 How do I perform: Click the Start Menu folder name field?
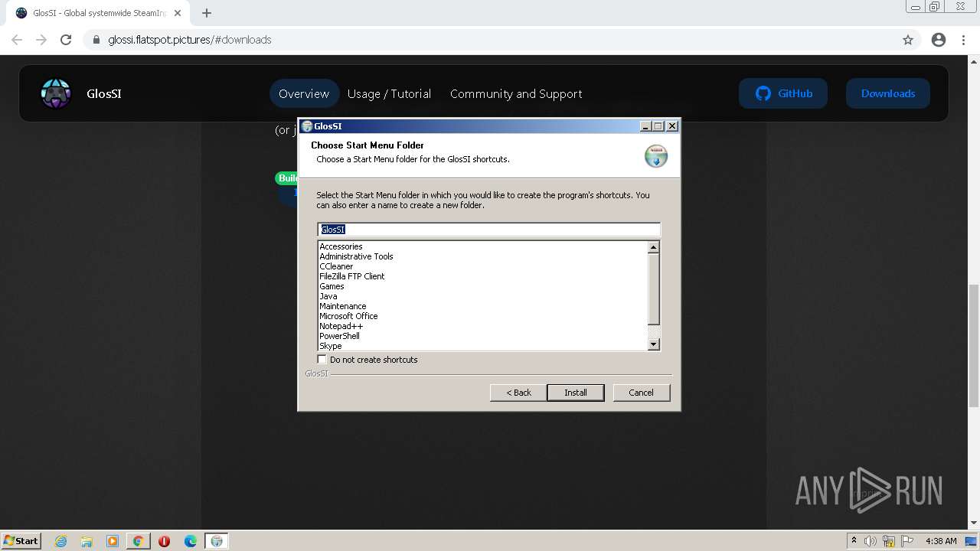click(x=488, y=230)
